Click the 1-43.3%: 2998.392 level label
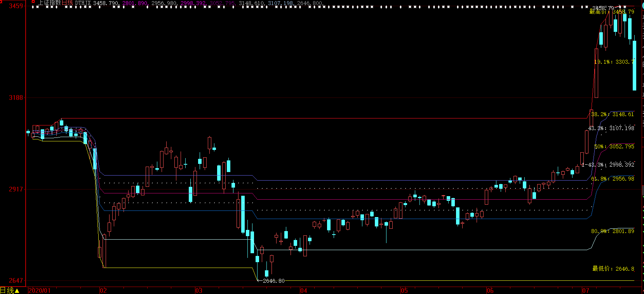 click(608, 165)
